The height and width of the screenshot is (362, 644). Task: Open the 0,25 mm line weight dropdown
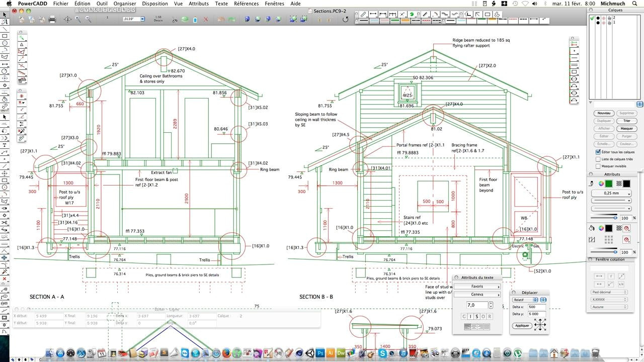coord(611,193)
